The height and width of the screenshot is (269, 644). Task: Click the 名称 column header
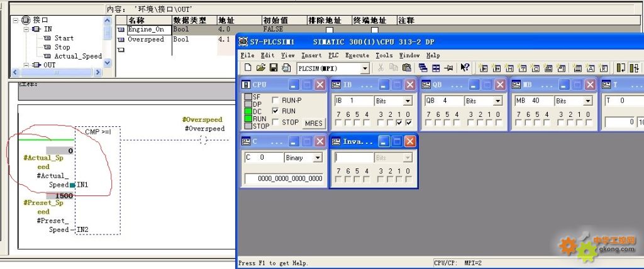[x=148, y=20]
